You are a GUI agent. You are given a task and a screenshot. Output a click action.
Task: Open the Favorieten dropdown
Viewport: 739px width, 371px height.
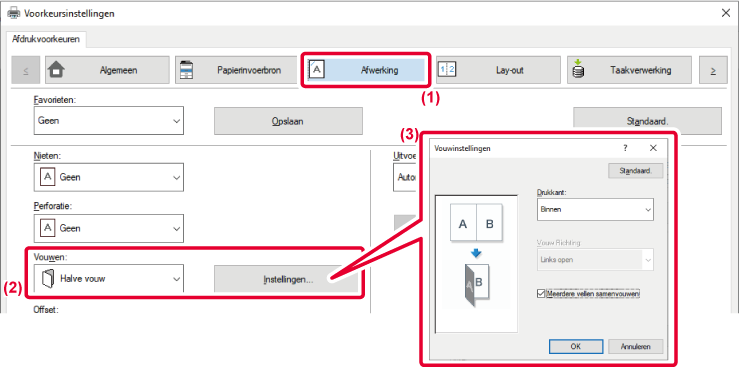(x=109, y=121)
